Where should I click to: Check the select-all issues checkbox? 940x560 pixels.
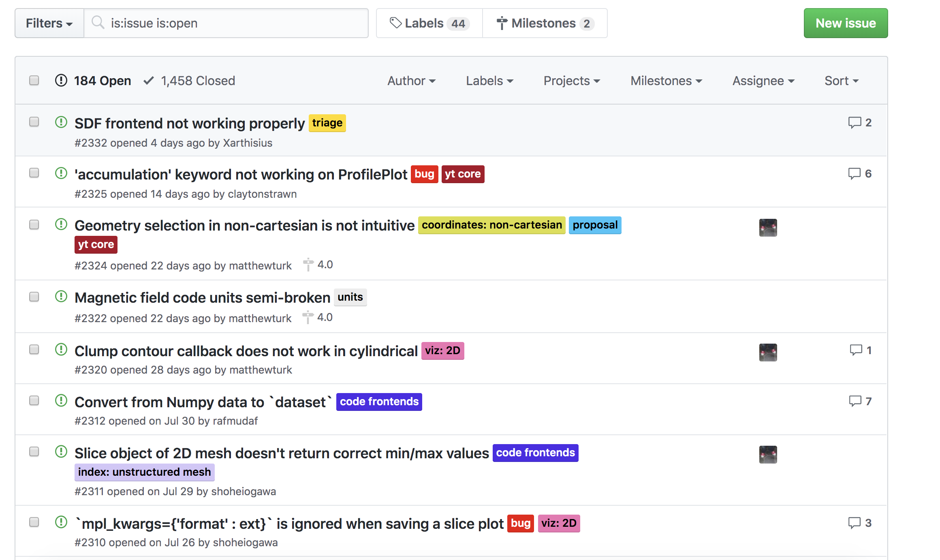34,80
